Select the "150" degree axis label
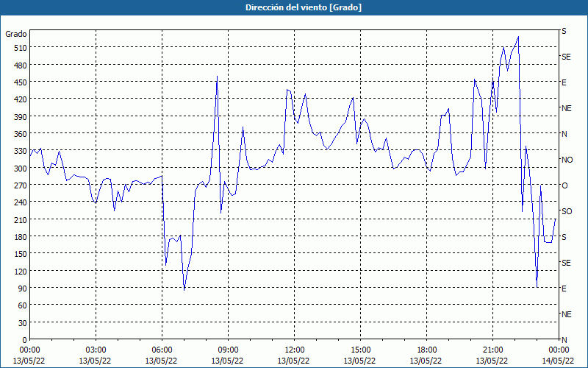This screenshot has height=368, width=588. (x=21, y=254)
